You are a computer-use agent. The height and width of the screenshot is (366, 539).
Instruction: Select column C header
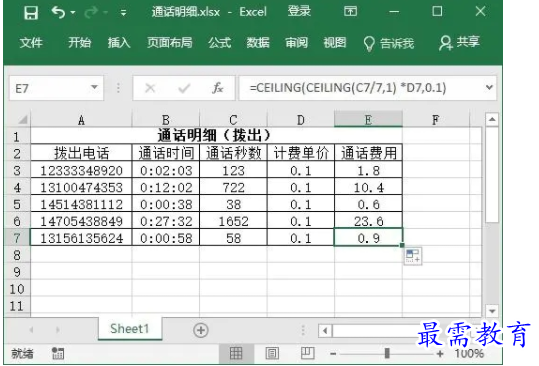click(x=233, y=120)
